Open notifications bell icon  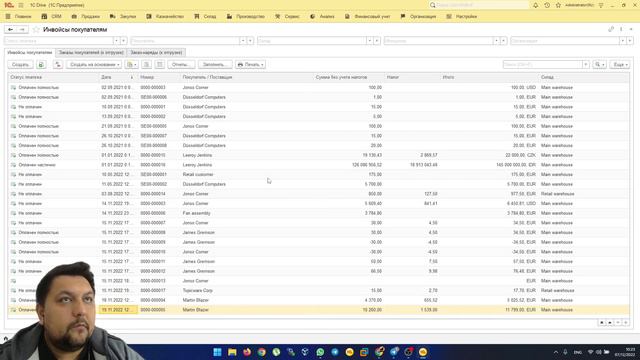tap(536, 5)
